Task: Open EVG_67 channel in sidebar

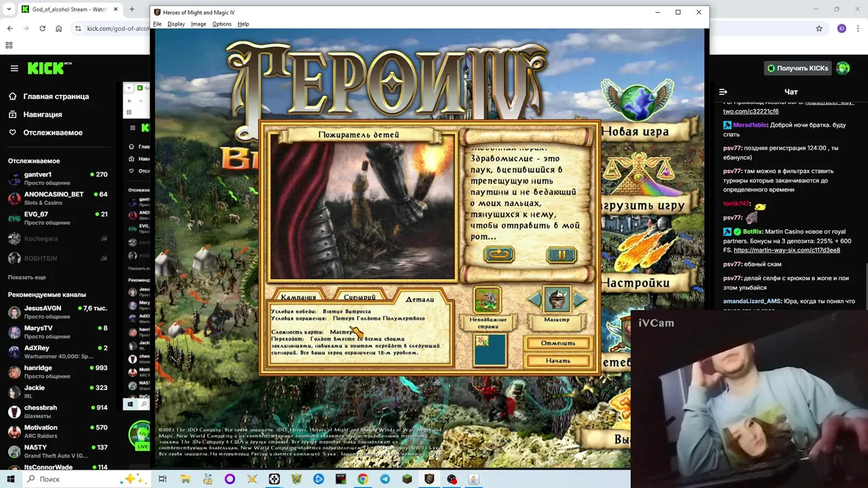Action: coord(58,218)
